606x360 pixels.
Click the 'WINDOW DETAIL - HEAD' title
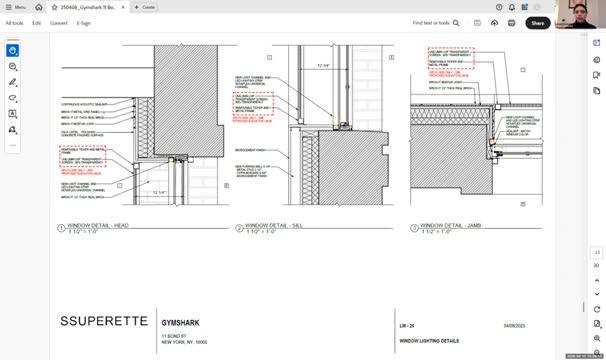click(x=98, y=225)
